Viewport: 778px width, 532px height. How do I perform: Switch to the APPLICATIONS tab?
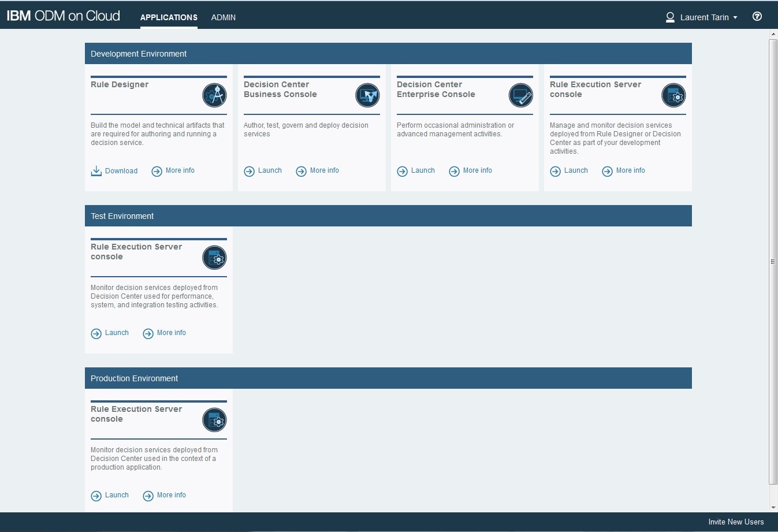(169, 17)
